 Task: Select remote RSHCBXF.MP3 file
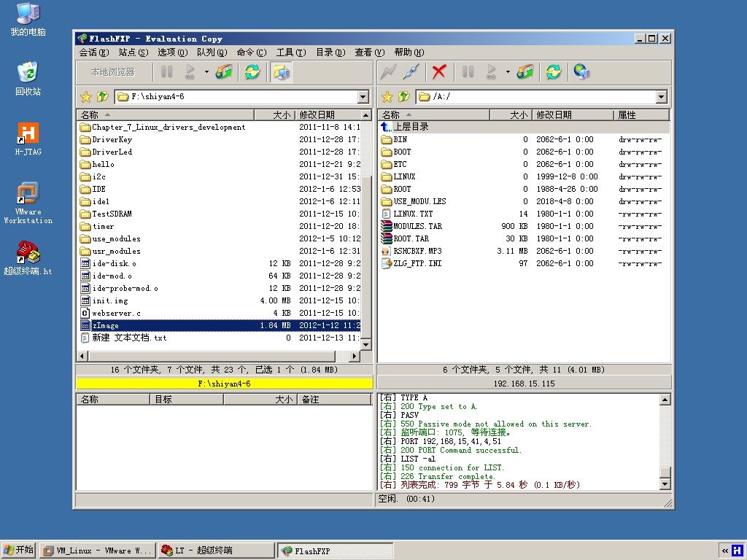point(524,251)
